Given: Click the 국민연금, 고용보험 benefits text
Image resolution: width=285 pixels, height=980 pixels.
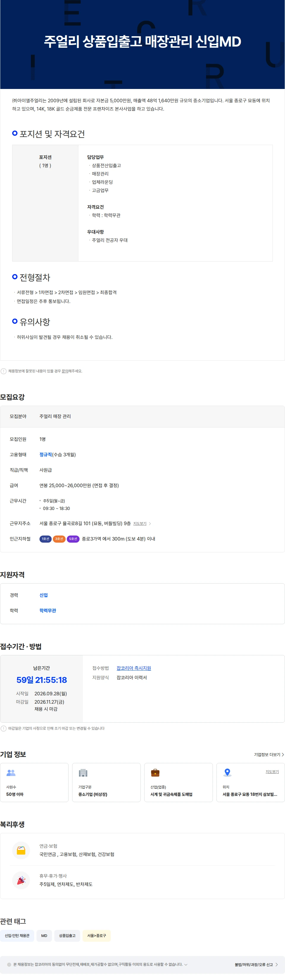Looking at the screenshot, I should (77, 854).
